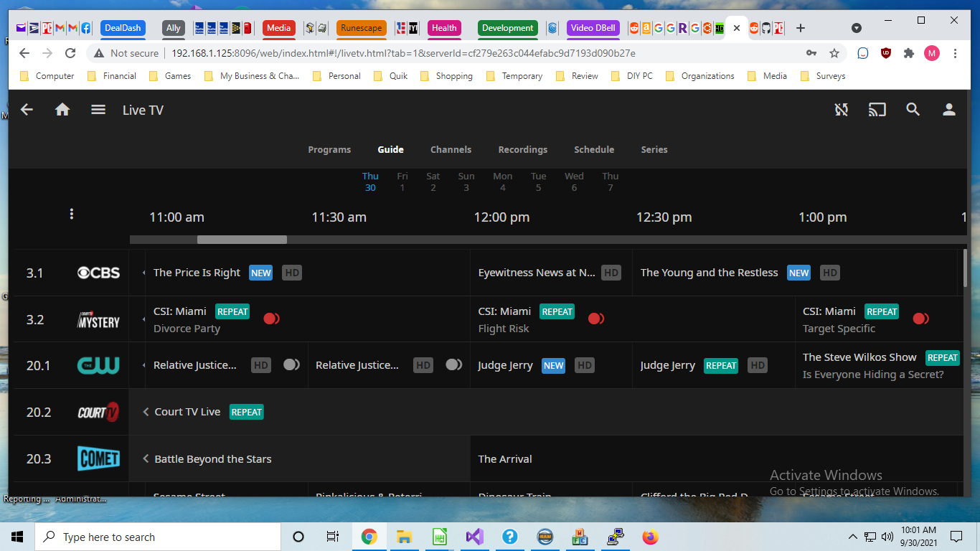Open the hamburger main menu
The width and height of the screenshot is (980, 551).
98,110
